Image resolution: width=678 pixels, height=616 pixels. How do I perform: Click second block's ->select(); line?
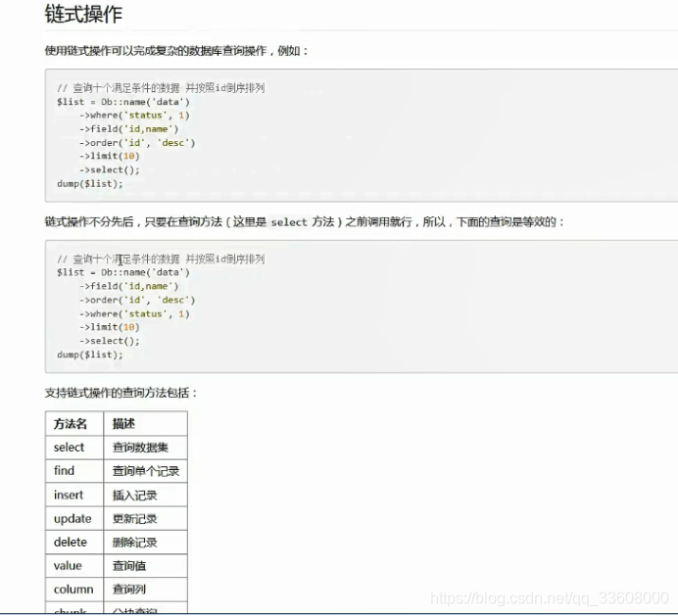[x=110, y=341]
